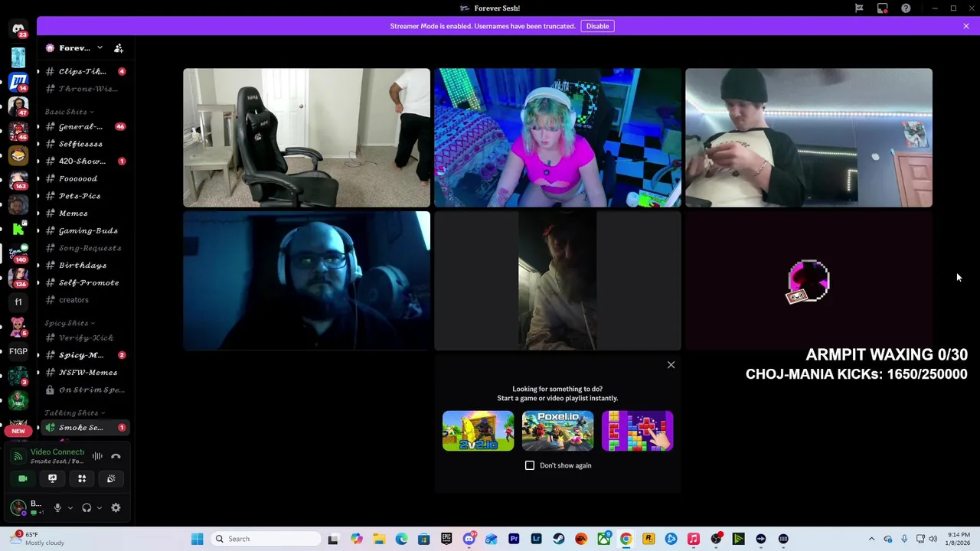Open user profile avatar in panel
The image size is (980, 551).
click(18, 507)
